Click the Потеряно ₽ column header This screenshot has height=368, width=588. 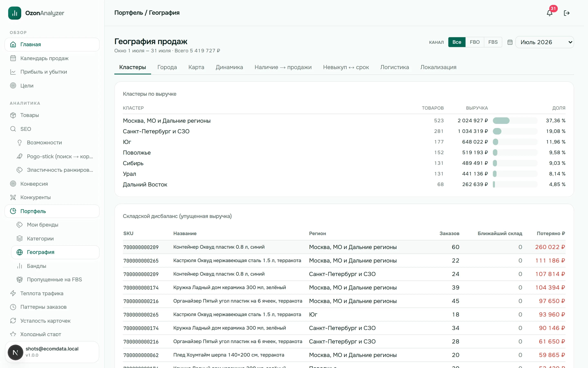551,233
